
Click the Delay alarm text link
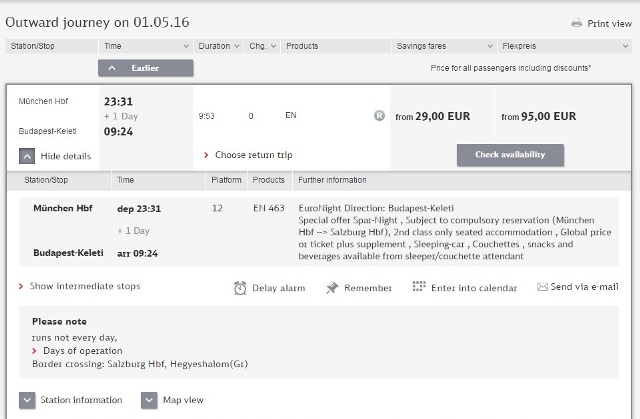[x=279, y=288]
